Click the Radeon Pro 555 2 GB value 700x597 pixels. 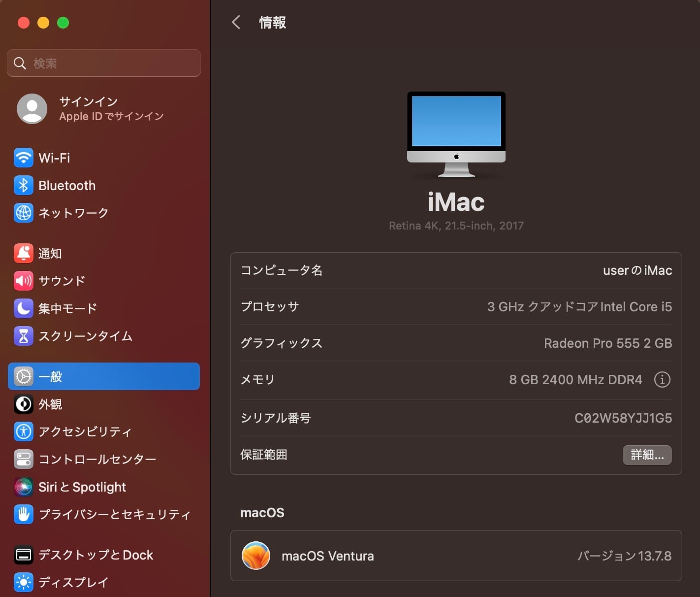pos(608,343)
